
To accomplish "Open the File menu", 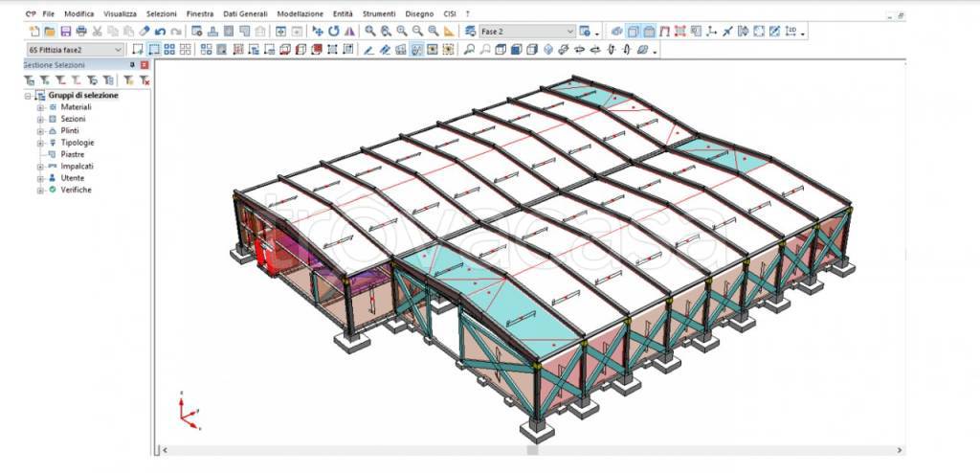I will click(49, 13).
